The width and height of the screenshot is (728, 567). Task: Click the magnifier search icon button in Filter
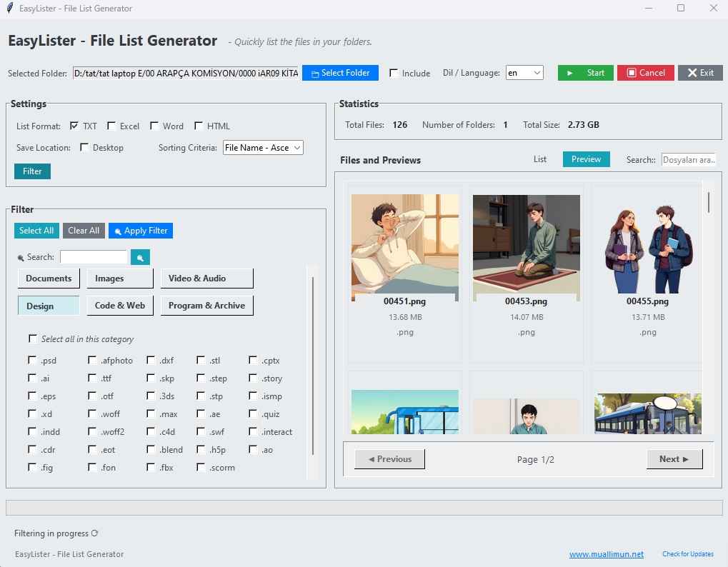(x=140, y=257)
